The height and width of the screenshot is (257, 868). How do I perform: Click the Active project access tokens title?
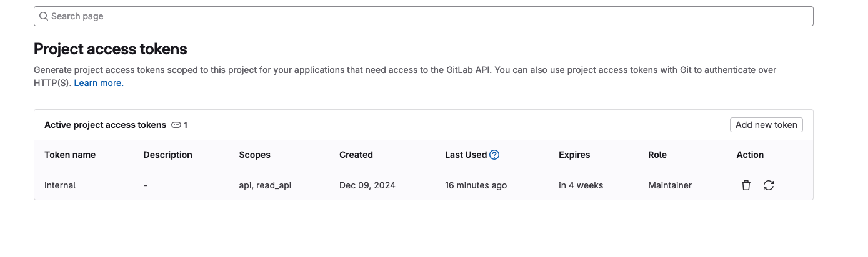(105, 125)
